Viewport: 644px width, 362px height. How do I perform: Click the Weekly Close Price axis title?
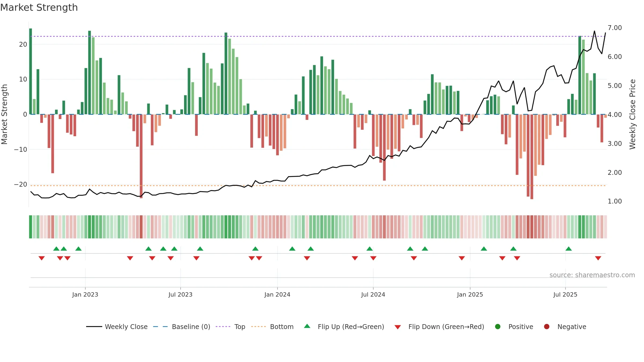coord(632,114)
